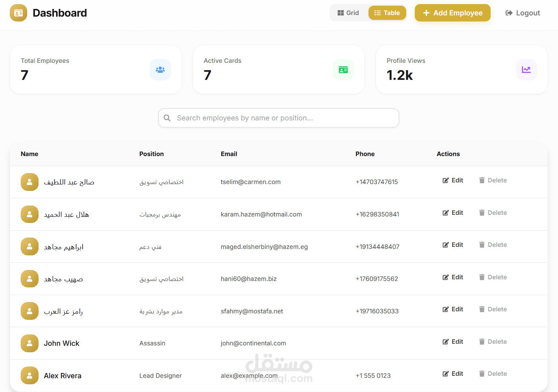Edit the hani60@hazem.biz employee
The image size is (558, 392).
pyautogui.click(x=453, y=277)
